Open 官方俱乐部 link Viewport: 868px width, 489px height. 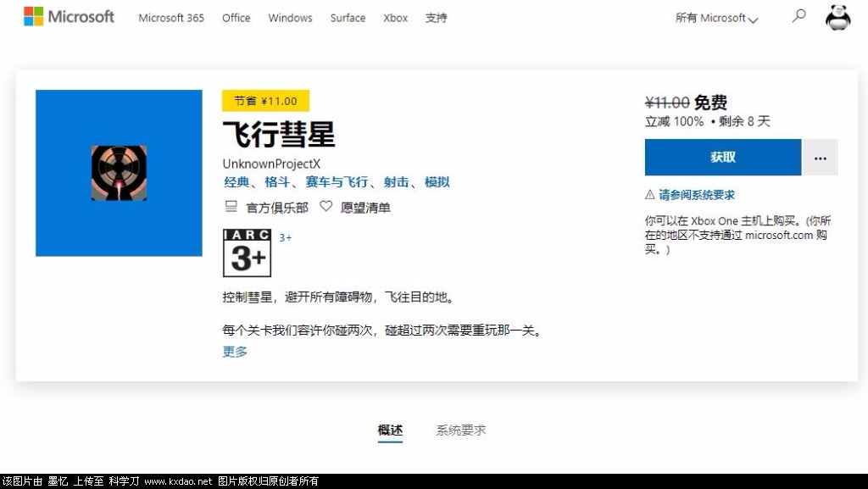click(277, 208)
